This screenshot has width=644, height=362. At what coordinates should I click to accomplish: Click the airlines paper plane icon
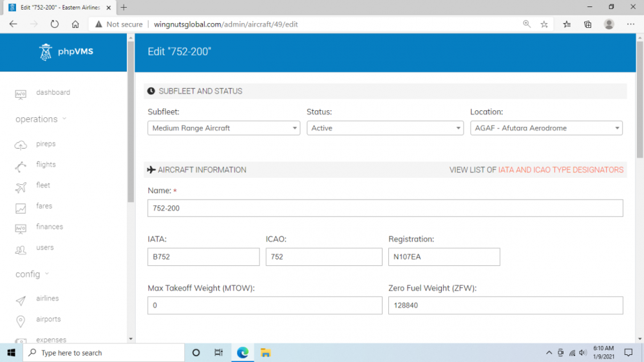21,300
